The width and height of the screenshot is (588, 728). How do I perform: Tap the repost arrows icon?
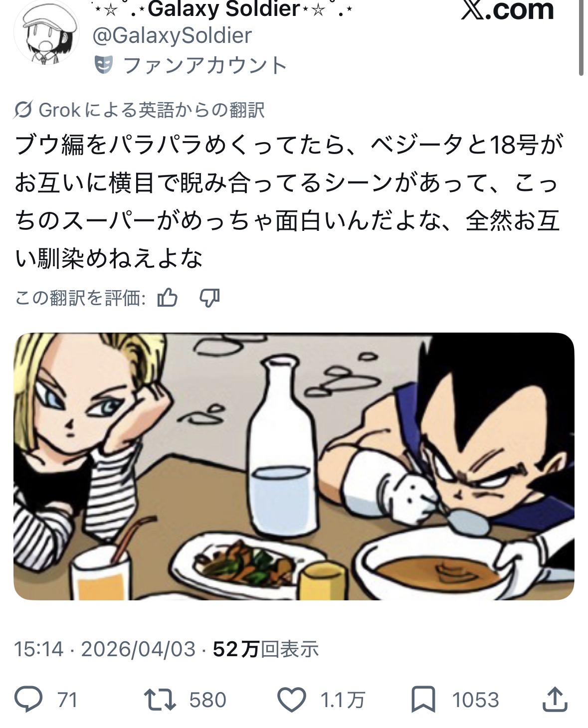(x=160, y=699)
